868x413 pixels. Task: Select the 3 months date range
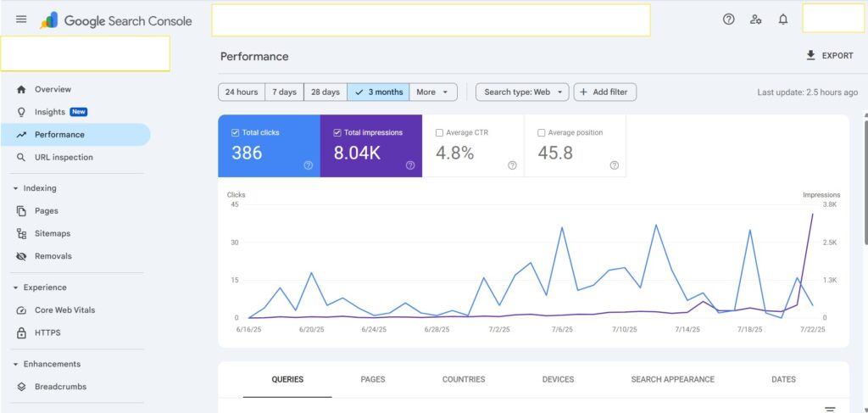tap(379, 92)
